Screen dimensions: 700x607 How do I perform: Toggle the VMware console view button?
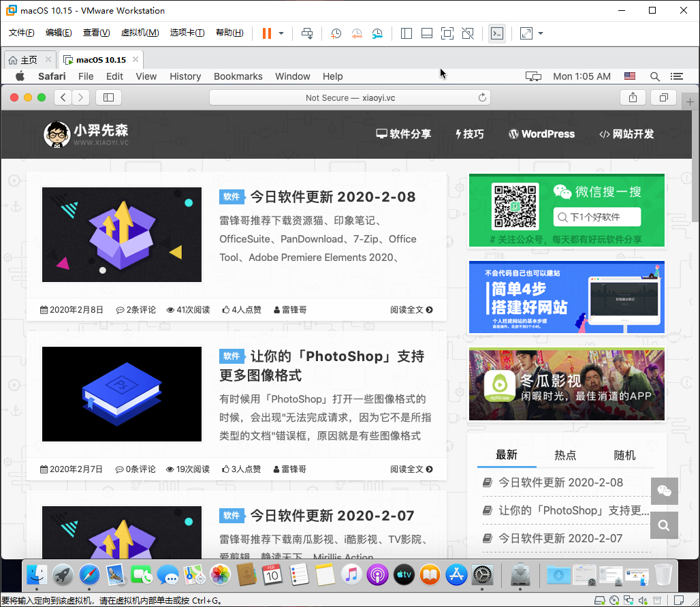tap(497, 33)
